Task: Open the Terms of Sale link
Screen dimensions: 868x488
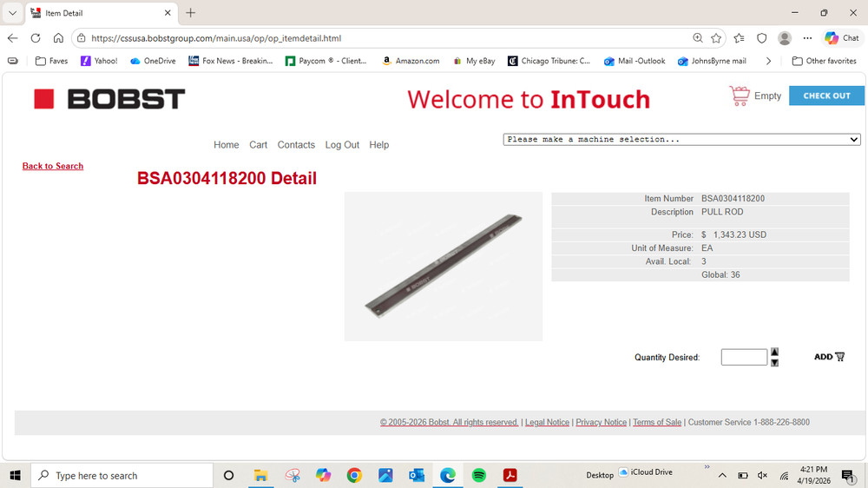Action: tap(657, 422)
